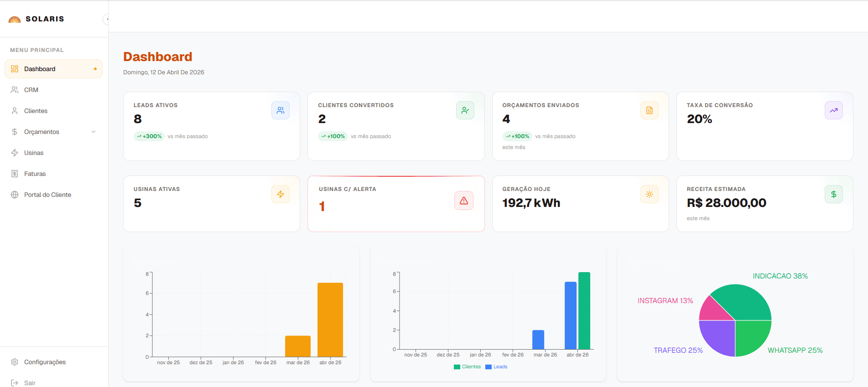Click the Clientes Convertidos user-check icon

pos(465,110)
